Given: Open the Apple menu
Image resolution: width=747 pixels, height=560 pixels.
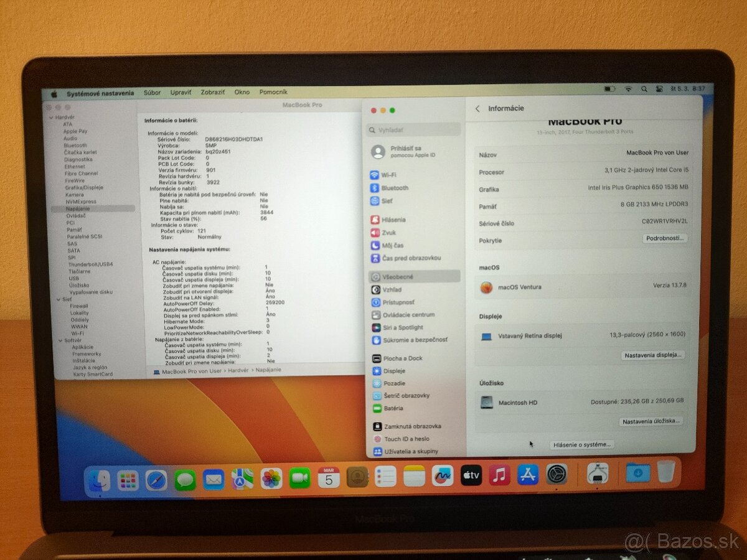Looking at the screenshot, I should coord(55,91).
